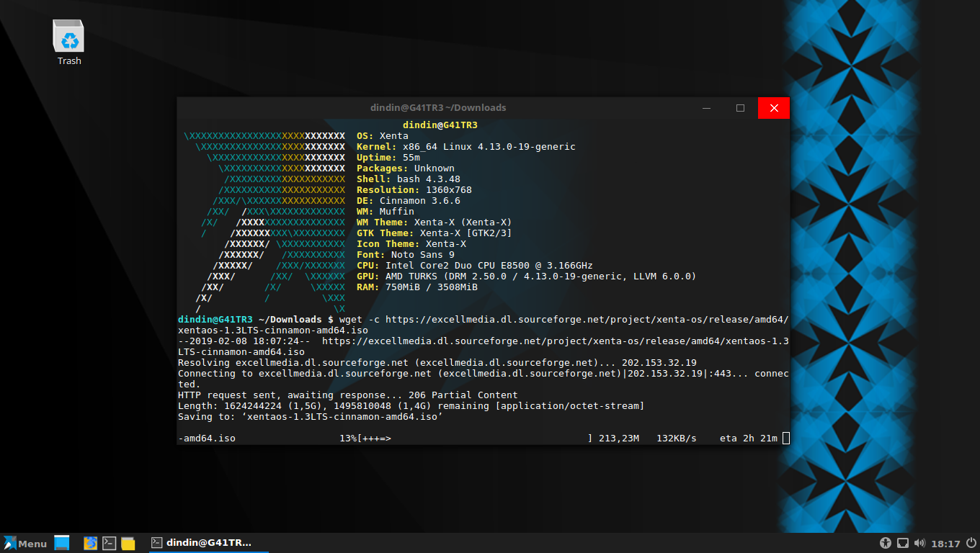This screenshot has height=553, width=980.
Task: Open the accessibility applet in the system tray
Action: click(x=886, y=543)
